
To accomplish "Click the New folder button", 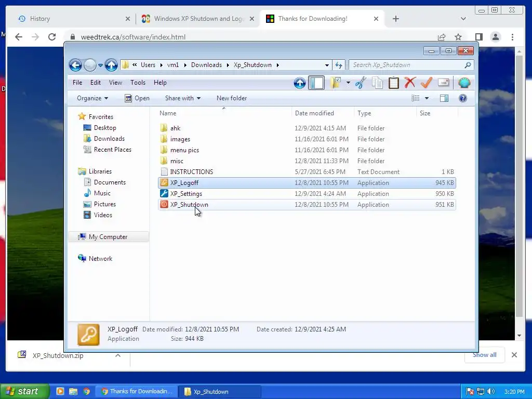I will 232,98.
